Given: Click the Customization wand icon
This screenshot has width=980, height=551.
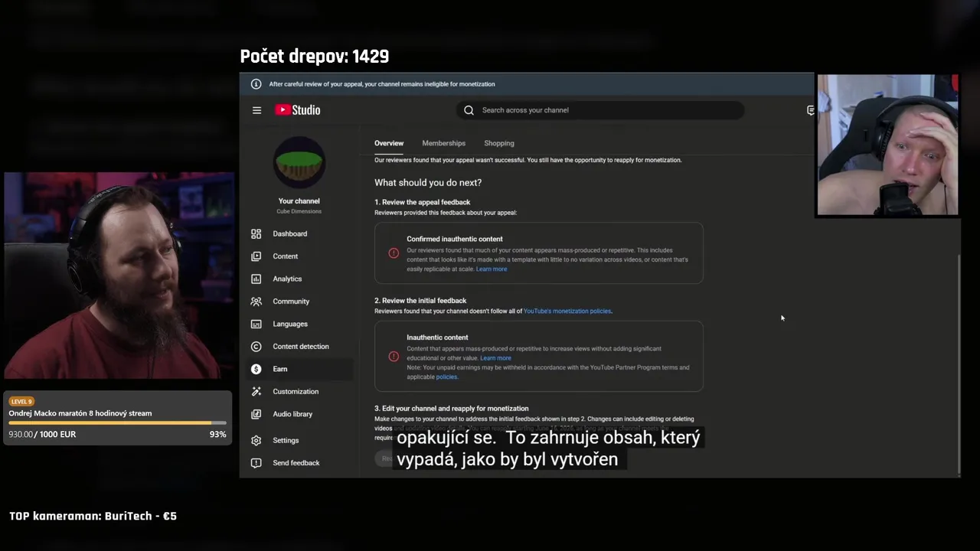Looking at the screenshot, I should pos(256,392).
